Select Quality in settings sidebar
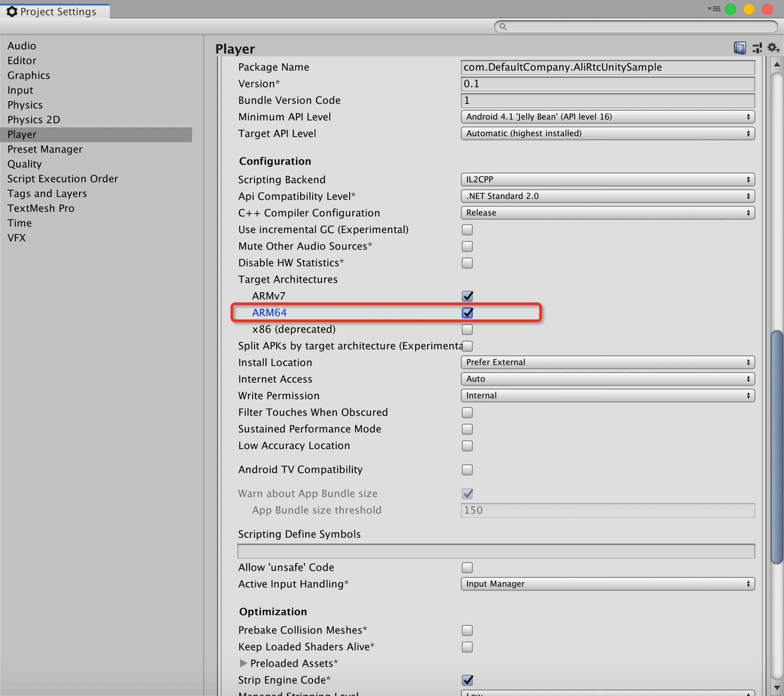The width and height of the screenshot is (784, 696). tap(25, 164)
